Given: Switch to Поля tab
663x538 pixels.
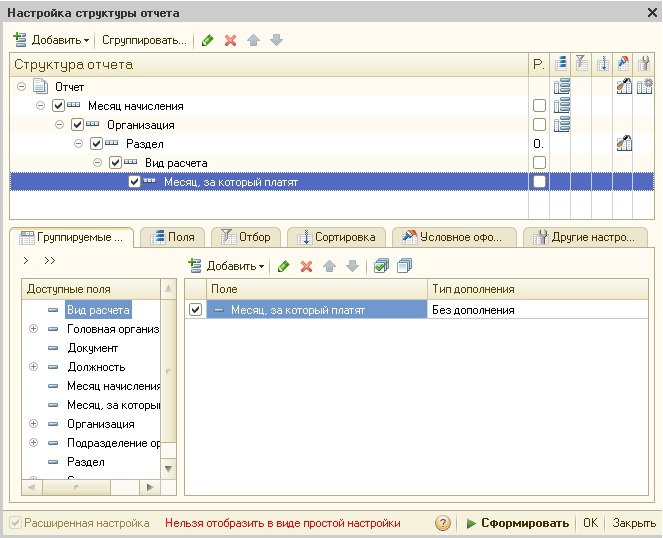Looking at the screenshot, I should coord(173,237).
